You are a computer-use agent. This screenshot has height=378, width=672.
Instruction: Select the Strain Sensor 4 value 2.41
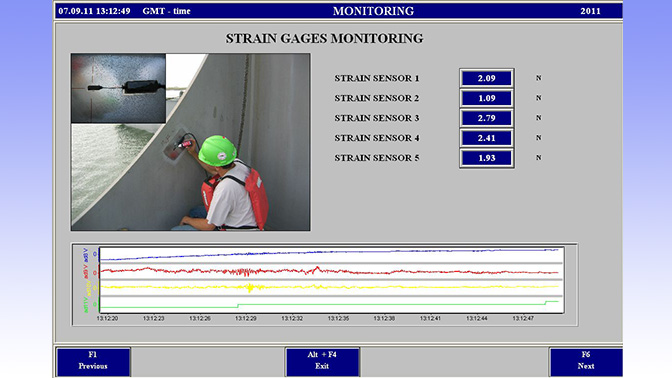tap(486, 138)
